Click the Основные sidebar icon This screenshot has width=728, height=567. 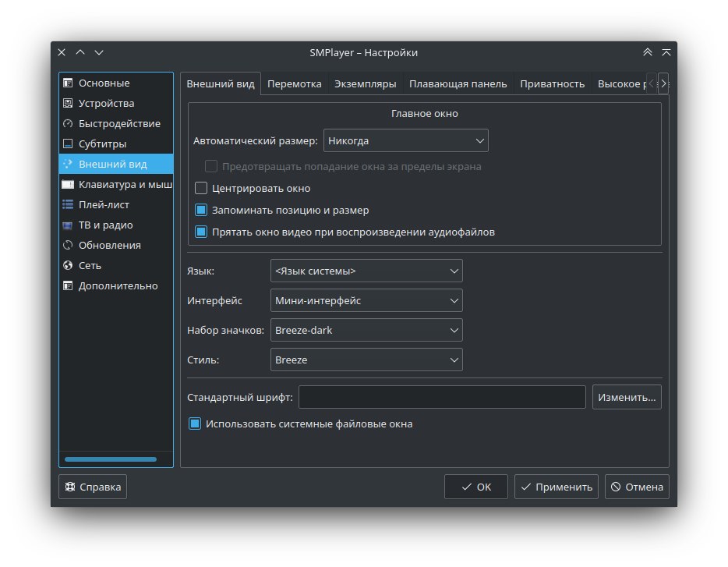pos(68,83)
